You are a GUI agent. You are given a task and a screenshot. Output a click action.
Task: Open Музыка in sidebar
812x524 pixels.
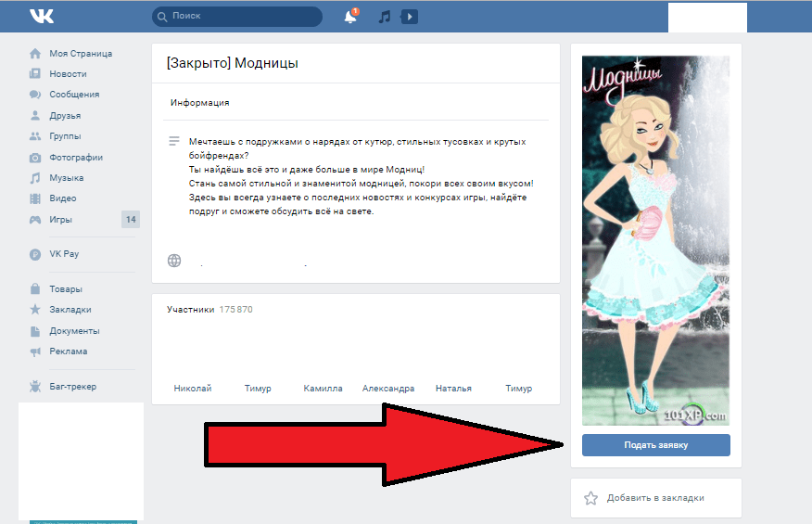(x=67, y=178)
